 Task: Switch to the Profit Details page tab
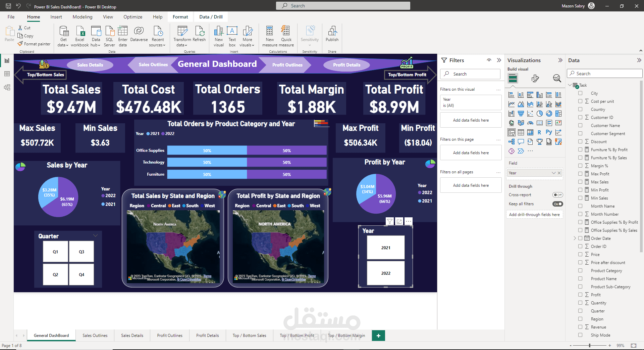click(x=207, y=335)
